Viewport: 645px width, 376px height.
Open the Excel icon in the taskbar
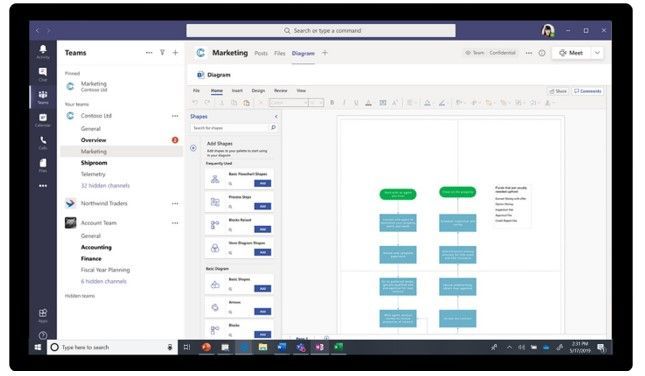(x=339, y=347)
